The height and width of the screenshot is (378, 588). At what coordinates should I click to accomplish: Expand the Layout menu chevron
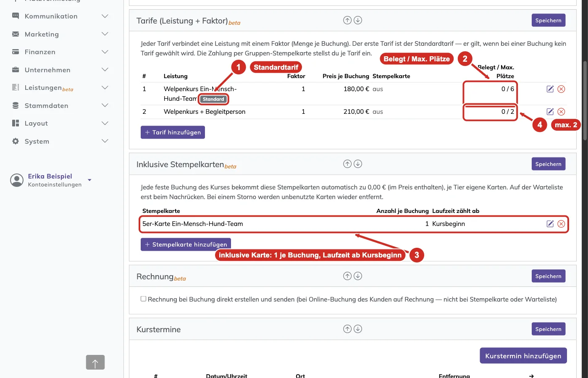[105, 123]
